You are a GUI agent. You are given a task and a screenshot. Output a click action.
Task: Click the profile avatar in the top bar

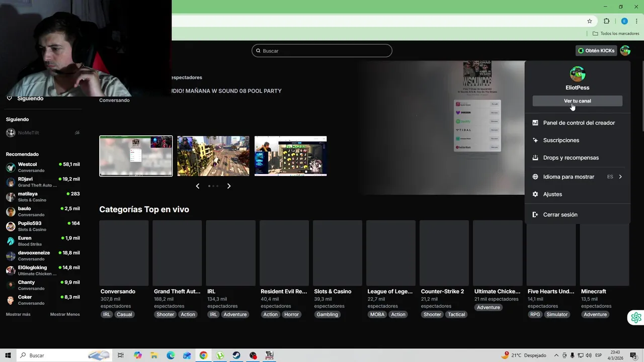[x=625, y=51]
